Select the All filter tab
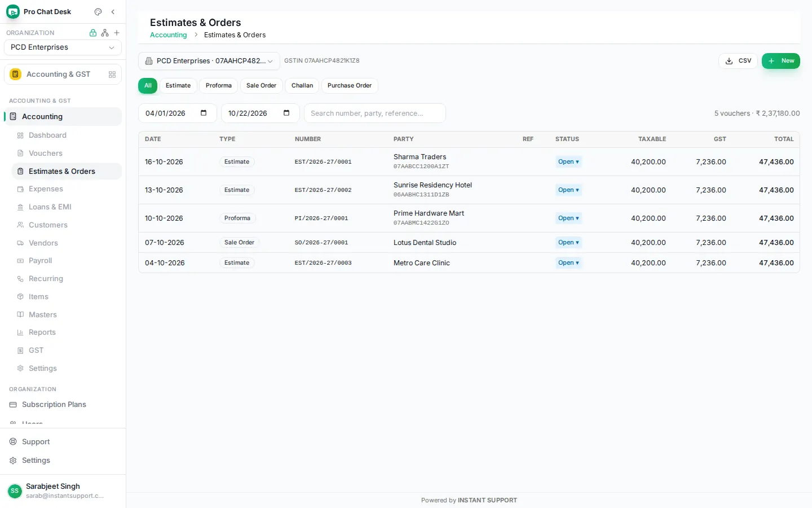The height and width of the screenshot is (508, 812). click(x=148, y=86)
